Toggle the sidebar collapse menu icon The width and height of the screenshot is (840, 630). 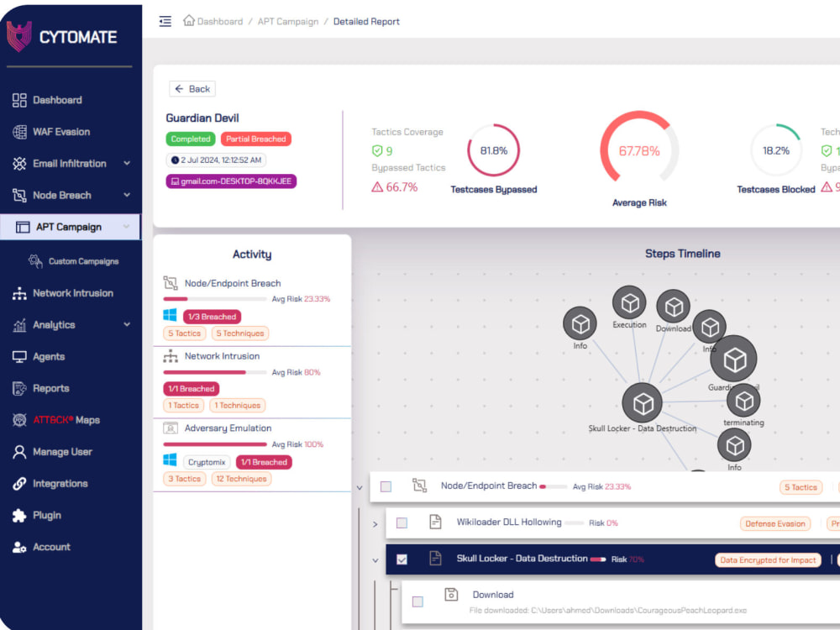(x=165, y=22)
